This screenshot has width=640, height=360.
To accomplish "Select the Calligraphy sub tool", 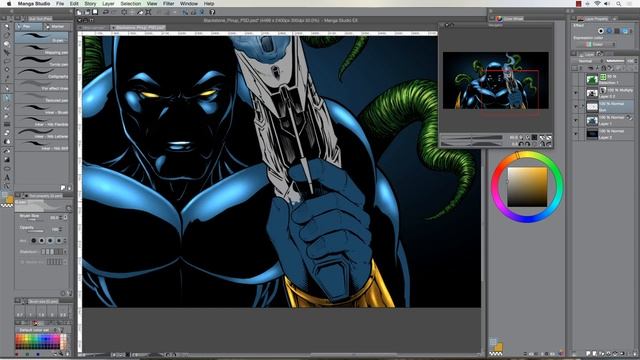I will click(42, 74).
